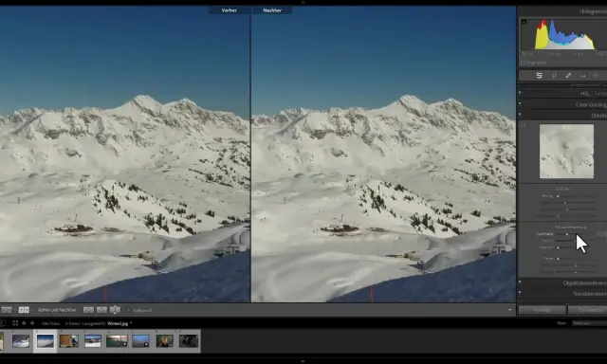Image resolution: width=607 pixels, height=364 pixels.
Task: Click the detail zoom preview thumbnail
Action: [566, 152]
